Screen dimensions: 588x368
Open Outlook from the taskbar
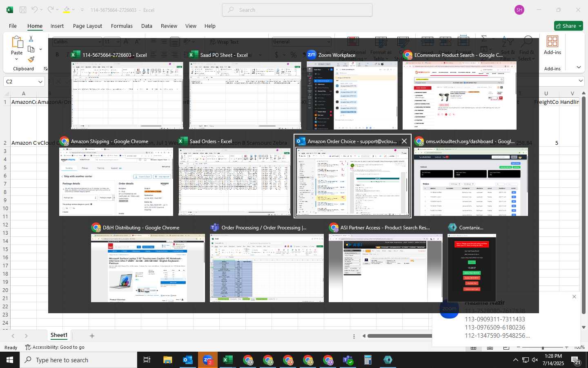click(188, 360)
